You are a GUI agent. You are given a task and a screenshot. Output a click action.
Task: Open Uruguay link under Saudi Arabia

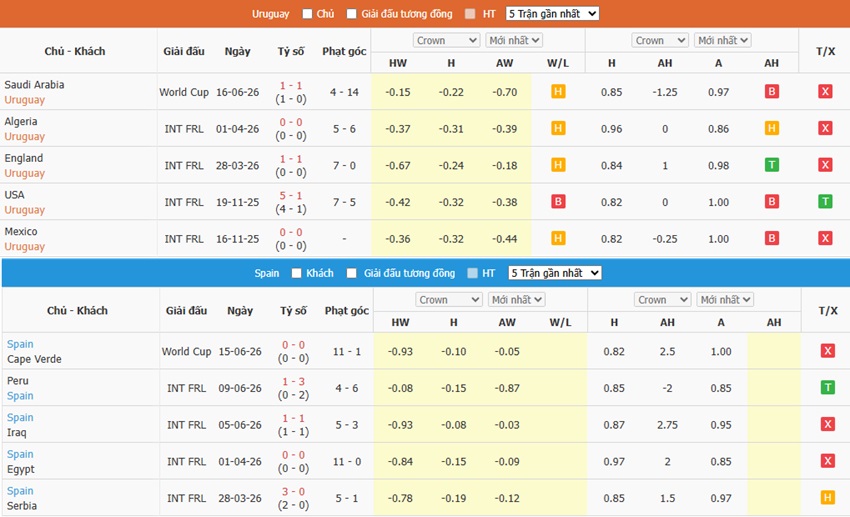point(24,100)
